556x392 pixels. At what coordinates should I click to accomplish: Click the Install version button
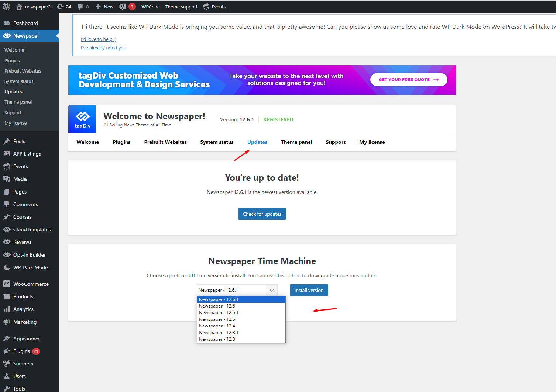(x=309, y=290)
